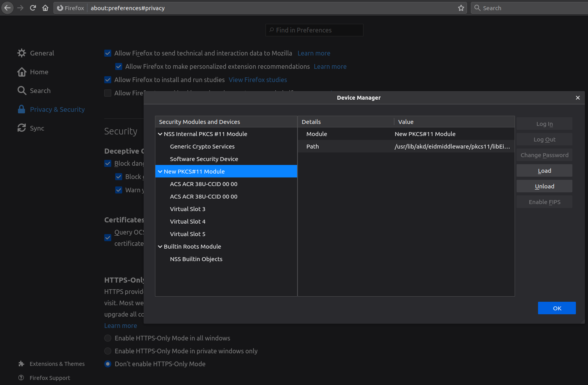Click the Change Password button

coord(544,155)
